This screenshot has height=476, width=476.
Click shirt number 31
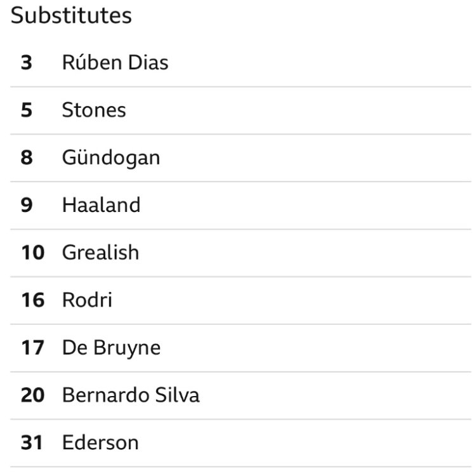[32, 442]
